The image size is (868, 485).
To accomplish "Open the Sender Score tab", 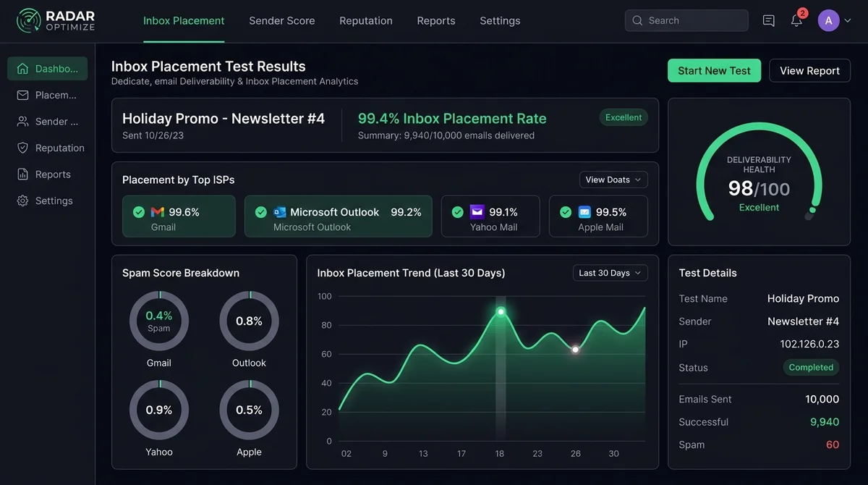I will click(x=282, y=20).
